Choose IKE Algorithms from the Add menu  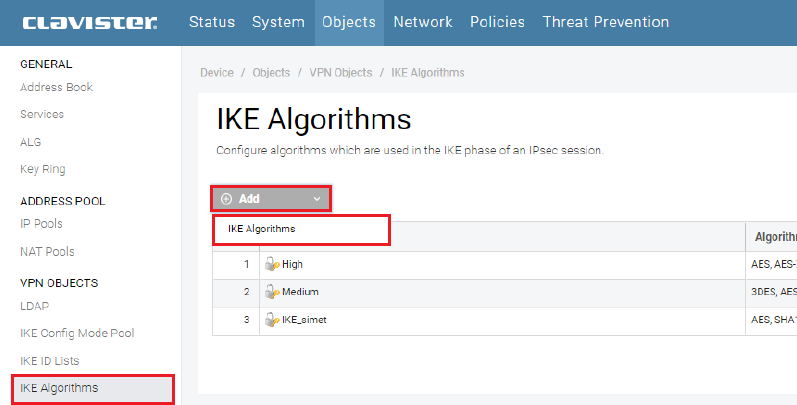261,229
